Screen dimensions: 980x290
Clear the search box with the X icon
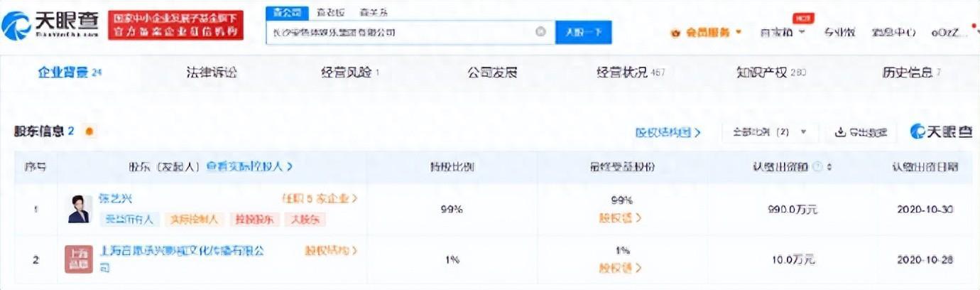(540, 32)
